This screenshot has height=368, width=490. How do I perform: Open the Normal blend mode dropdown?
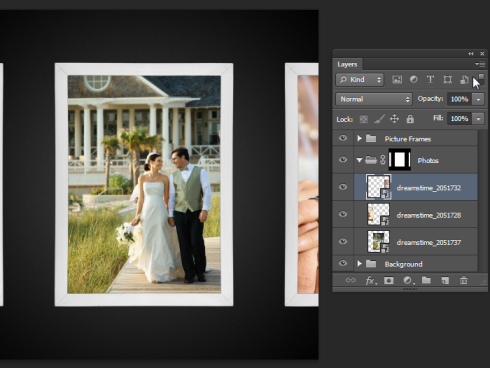click(x=374, y=99)
